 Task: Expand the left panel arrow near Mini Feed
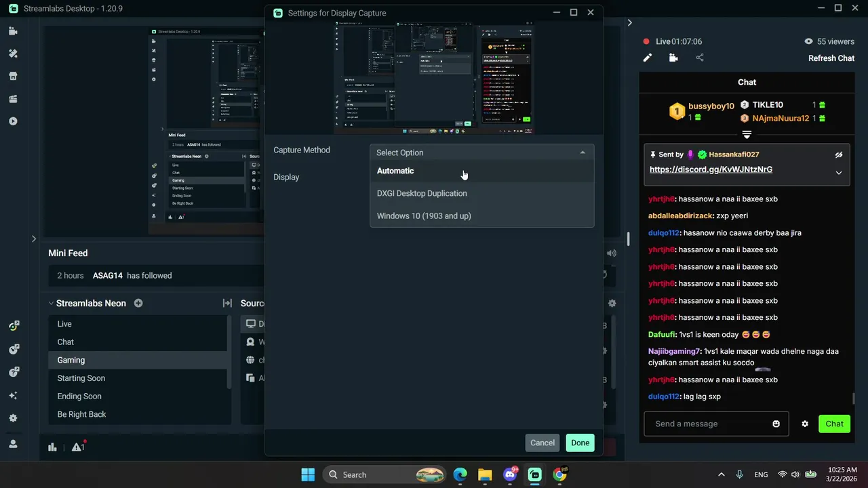coord(34,239)
